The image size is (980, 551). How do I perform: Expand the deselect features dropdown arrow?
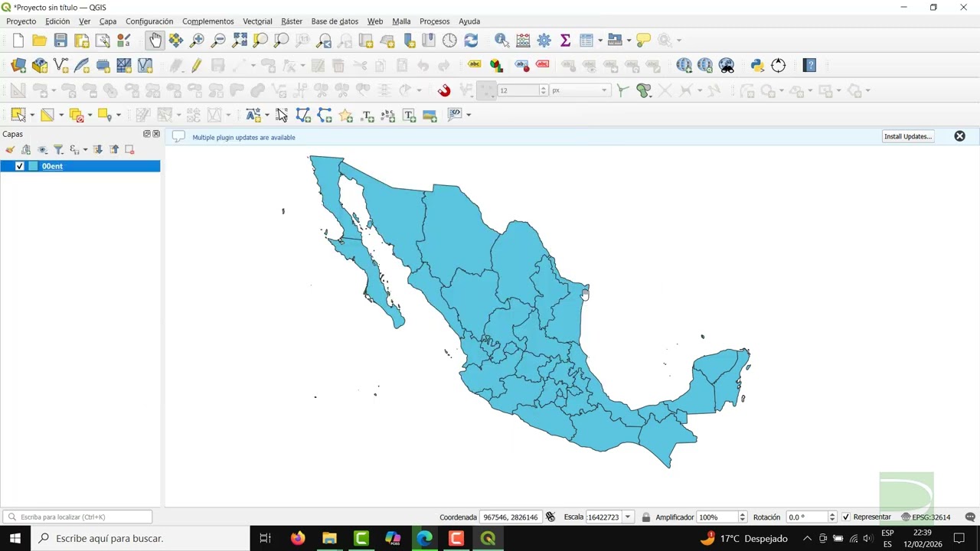(x=90, y=116)
